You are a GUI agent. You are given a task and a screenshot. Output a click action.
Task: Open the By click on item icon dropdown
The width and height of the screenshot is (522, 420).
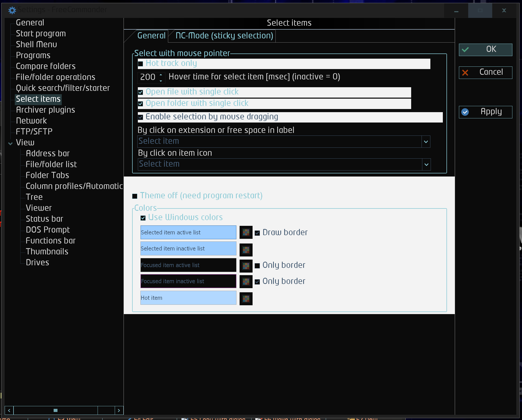pyautogui.click(x=426, y=165)
